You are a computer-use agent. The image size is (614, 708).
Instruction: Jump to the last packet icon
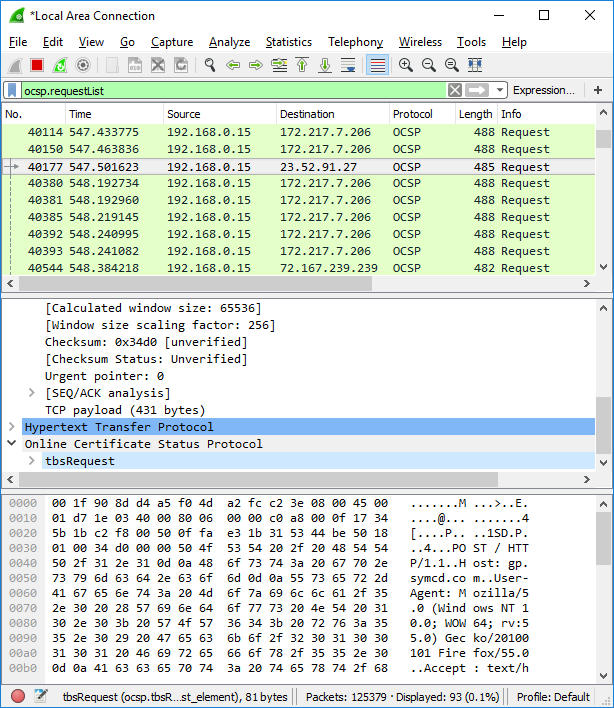coord(325,65)
